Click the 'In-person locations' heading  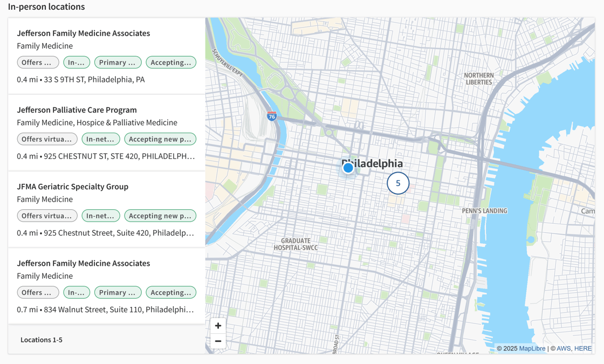pos(46,6)
